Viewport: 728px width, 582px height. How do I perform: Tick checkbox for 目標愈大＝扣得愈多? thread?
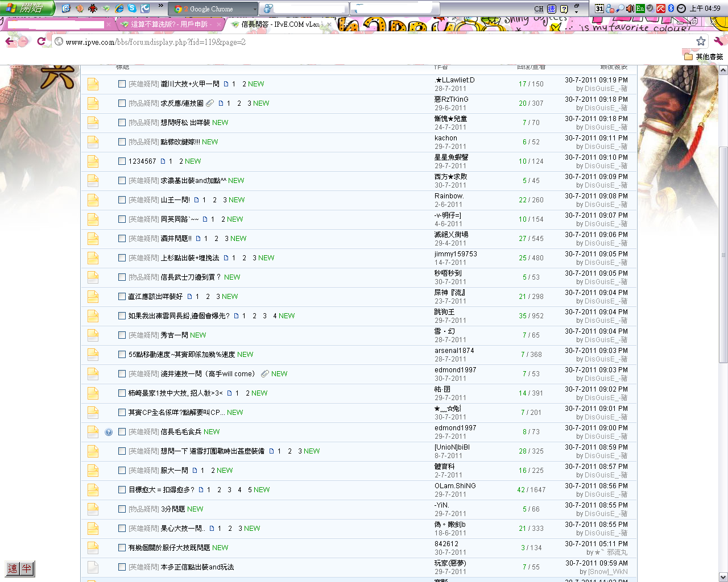pyautogui.click(x=122, y=489)
